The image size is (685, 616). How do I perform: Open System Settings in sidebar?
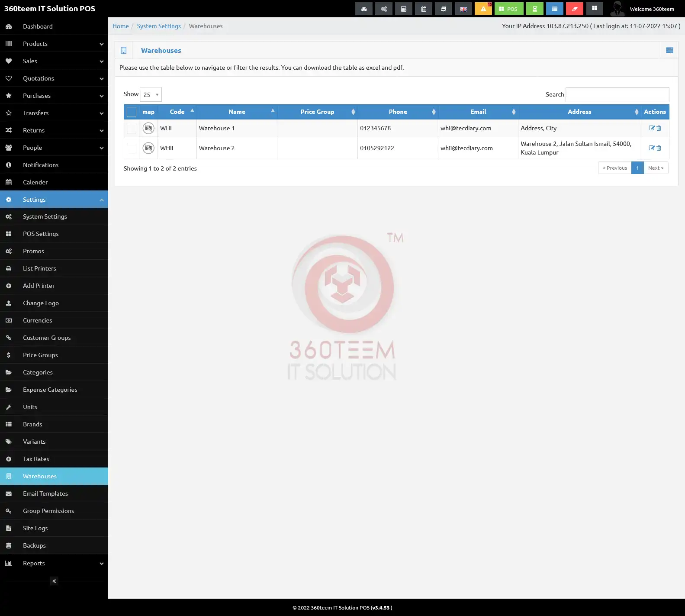54,216
